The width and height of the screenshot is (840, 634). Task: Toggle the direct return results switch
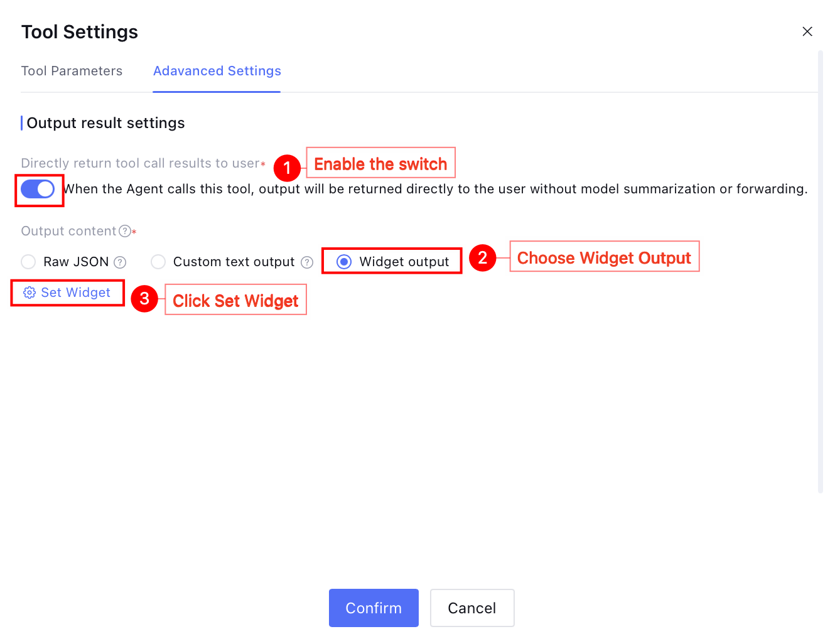[38, 189]
